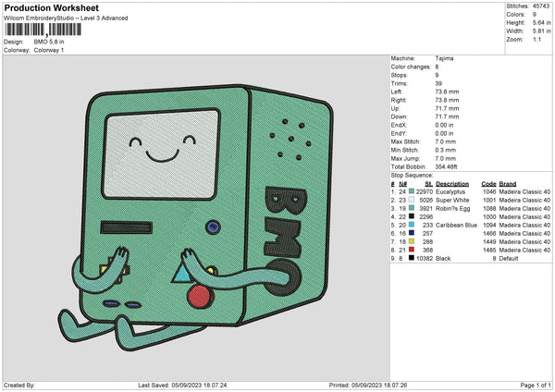Click the "Min Stitch:" value 0.3 mm
The width and height of the screenshot is (555, 392).
coord(446,150)
